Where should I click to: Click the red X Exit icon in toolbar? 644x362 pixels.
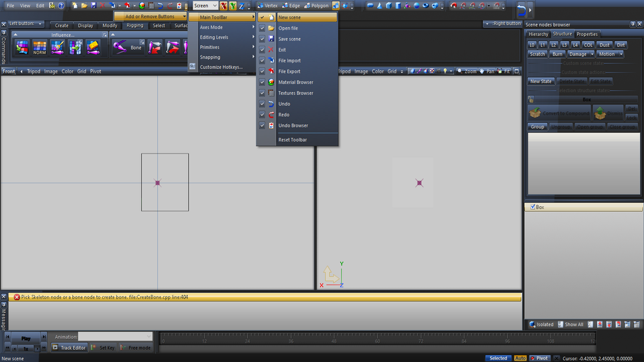[x=102, y=5]
